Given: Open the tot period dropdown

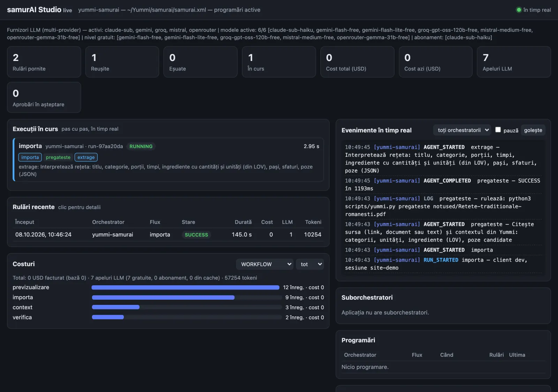Looking at the screenshot, I should click(310, 264).
